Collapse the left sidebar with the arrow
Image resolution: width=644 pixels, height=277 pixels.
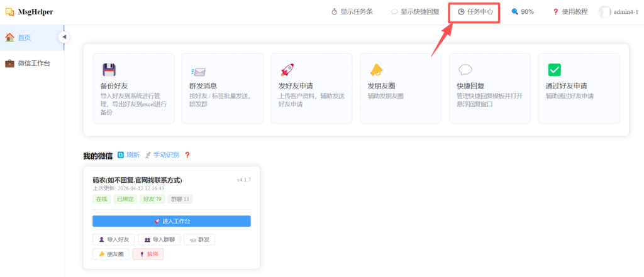(64, 38)
